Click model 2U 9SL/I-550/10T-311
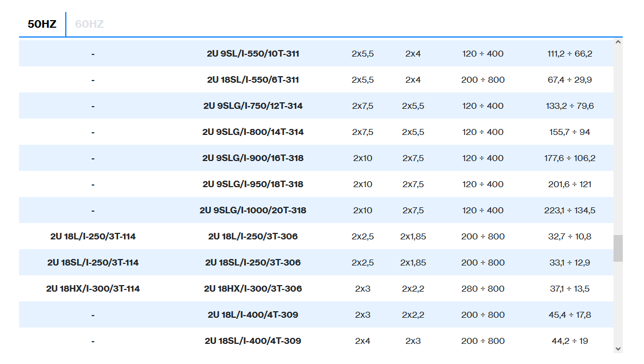The width and height of the screenshot is (644, 364). (253, 54)
